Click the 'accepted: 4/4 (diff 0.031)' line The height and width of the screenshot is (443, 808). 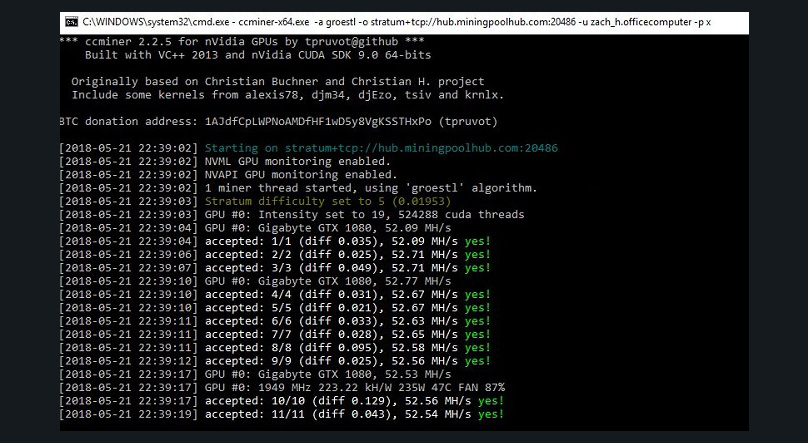pos(275,295)
